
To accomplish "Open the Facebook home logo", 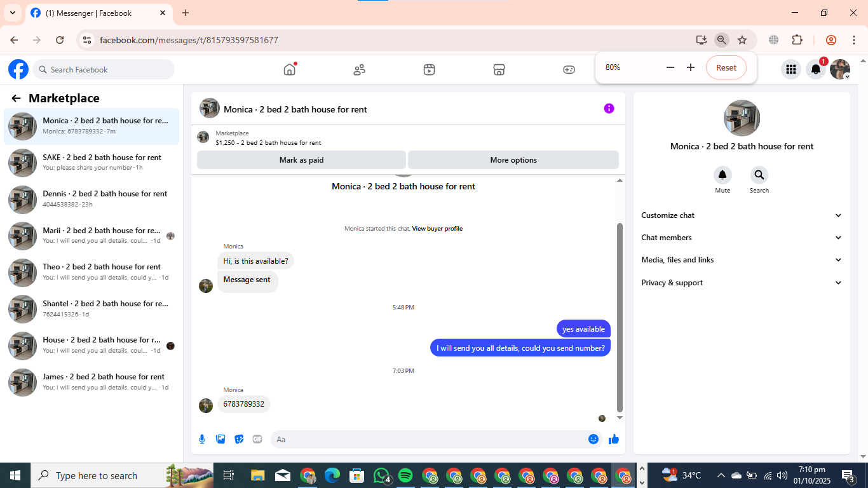I will pos(18,69).
